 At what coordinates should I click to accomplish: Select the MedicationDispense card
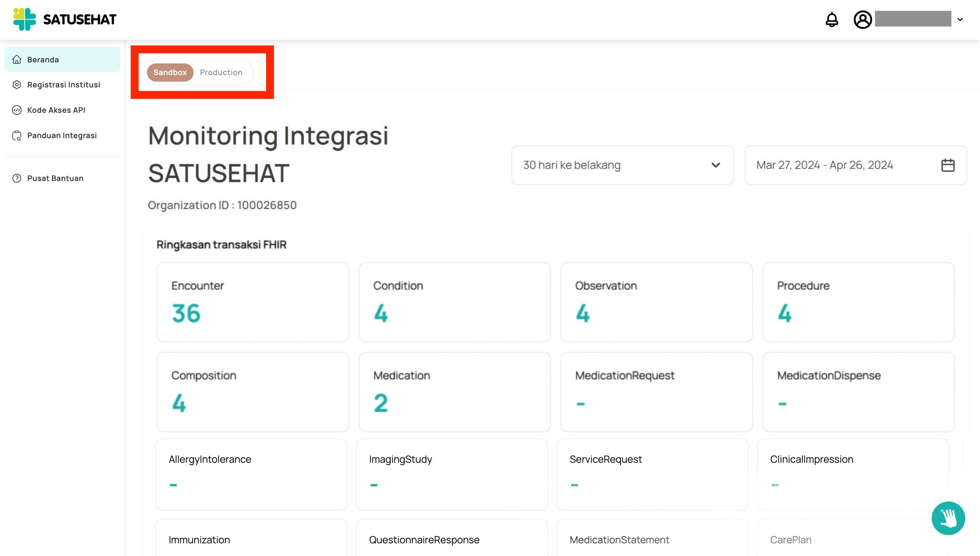pos(858,392)
